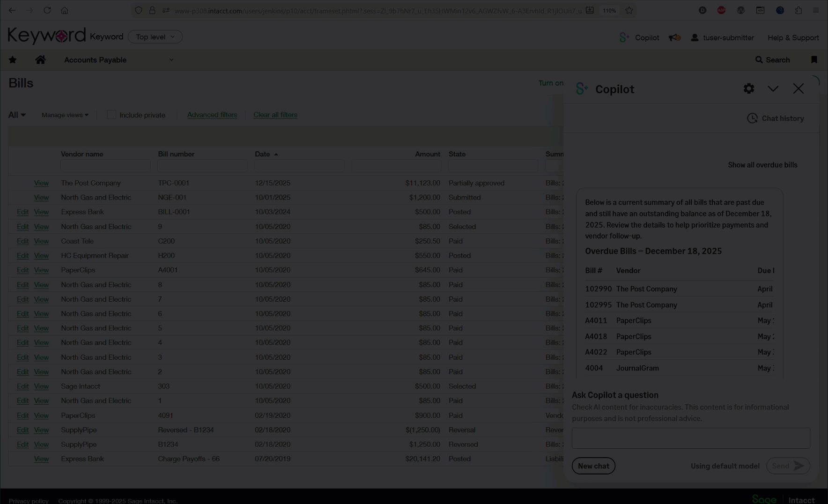Expand the Top level dropdown
This screenshot has height=504, width=828.
(x=155, y=37)
